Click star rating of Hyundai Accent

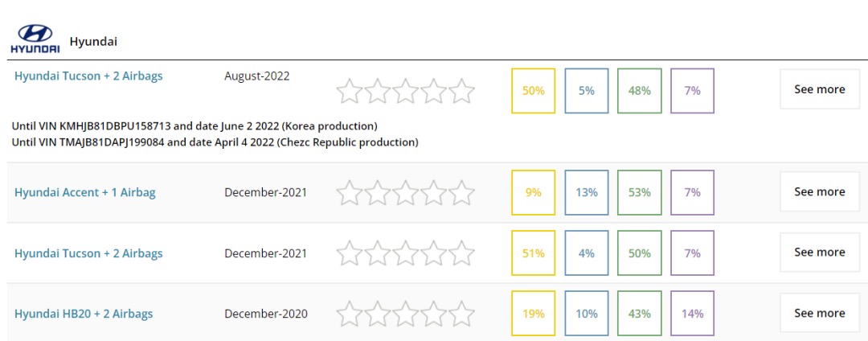pyautogui.click(x=405, y=194)
